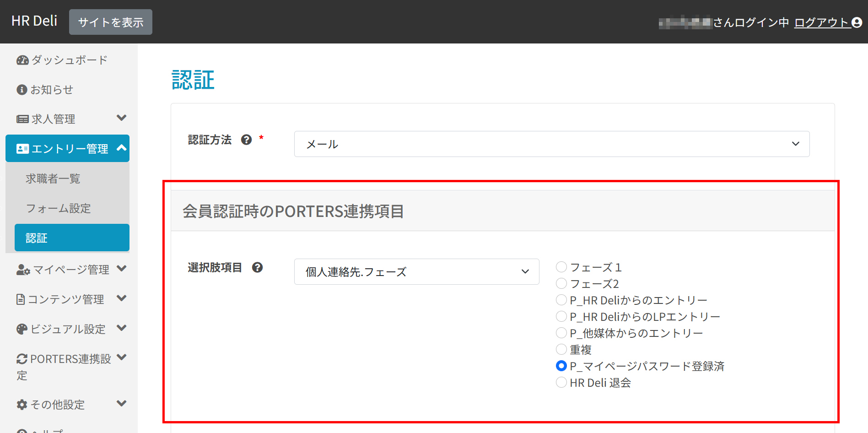Select P_HR Deliからのエントリー radio option
Viewport: 868px width, 433px height.
pyautogui.click(x=561, y=300)
